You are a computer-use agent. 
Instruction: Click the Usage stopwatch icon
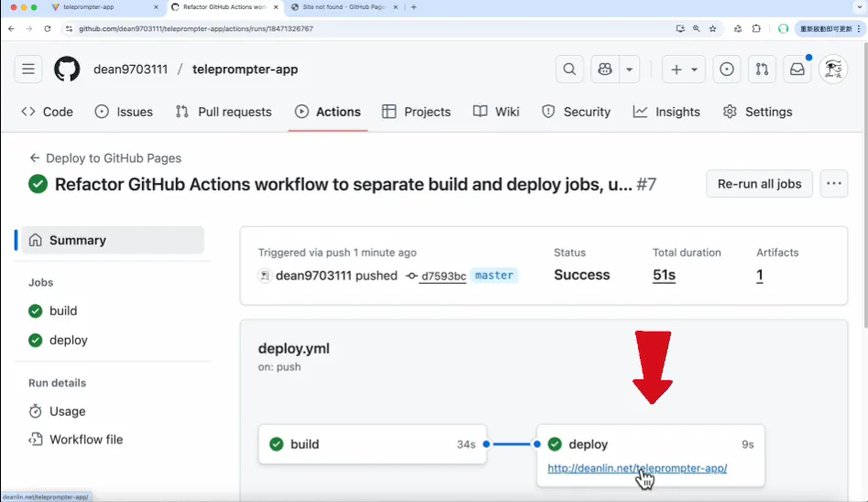[x=36, y=411]
